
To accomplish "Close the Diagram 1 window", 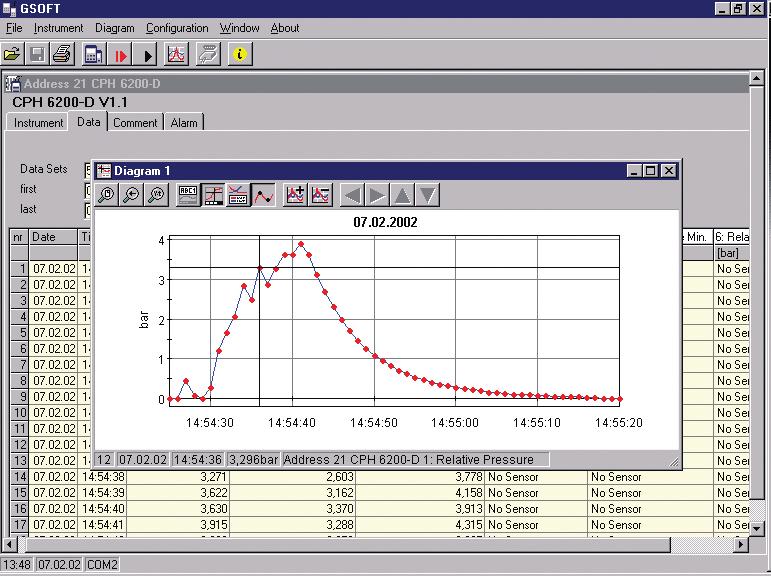I will (x=669, y=171).
